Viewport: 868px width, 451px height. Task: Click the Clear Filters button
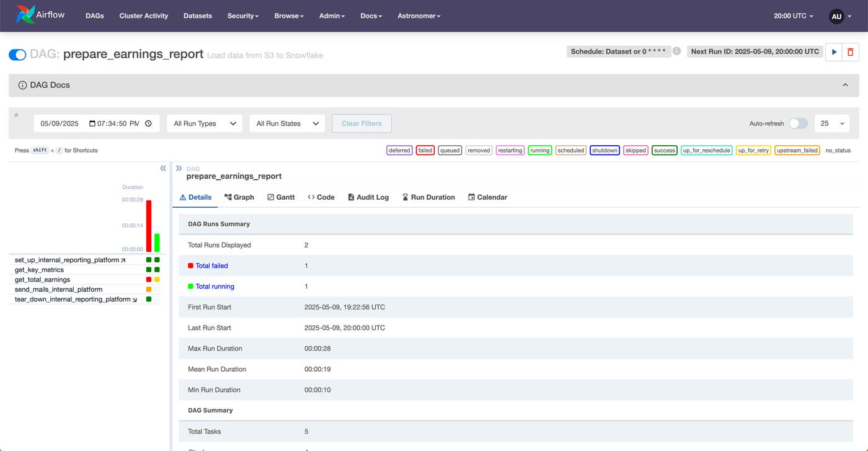pos(361,123)
